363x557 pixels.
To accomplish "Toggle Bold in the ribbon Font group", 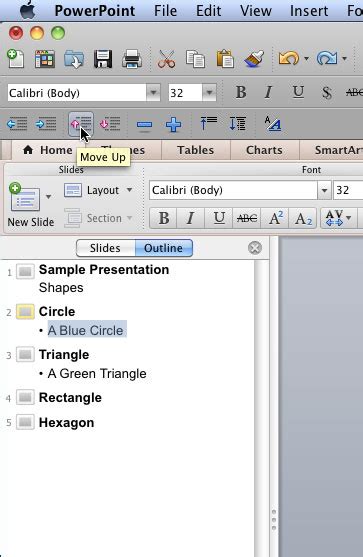I will coord(164,218).
